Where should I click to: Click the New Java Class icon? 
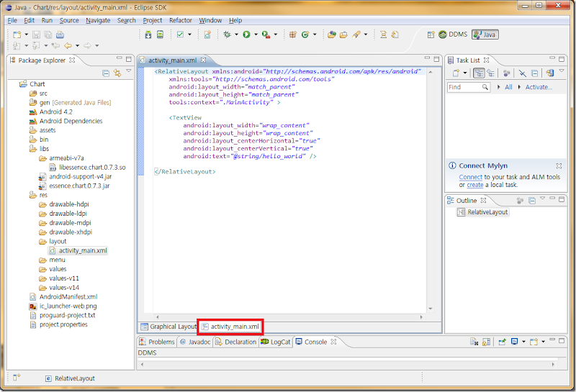point(305,35)
